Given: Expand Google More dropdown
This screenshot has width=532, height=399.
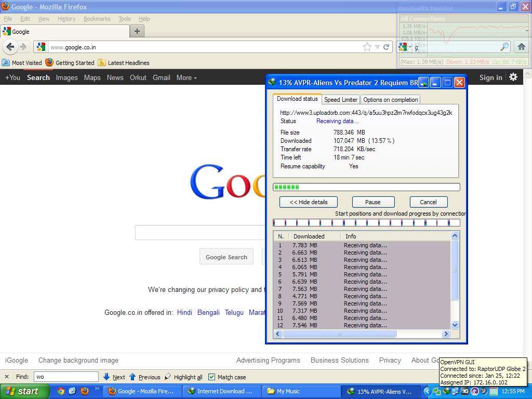Looking at the screenshot, I should coord(187,77).
